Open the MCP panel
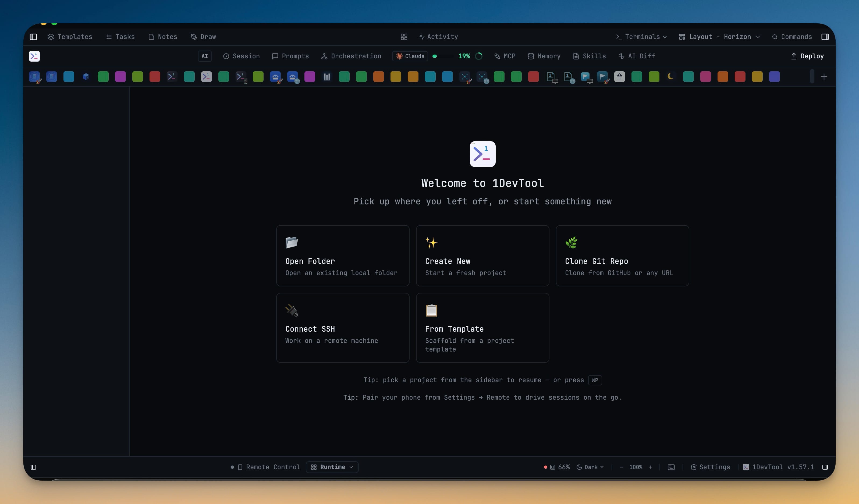Screen dimensions: 859x504 tap(505, 56)
